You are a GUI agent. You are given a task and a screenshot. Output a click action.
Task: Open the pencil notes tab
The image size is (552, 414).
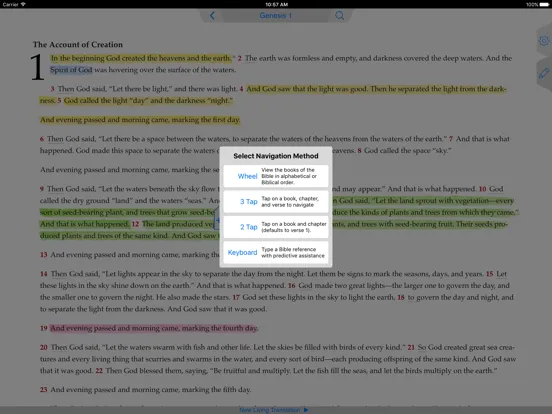pos(544,73)
